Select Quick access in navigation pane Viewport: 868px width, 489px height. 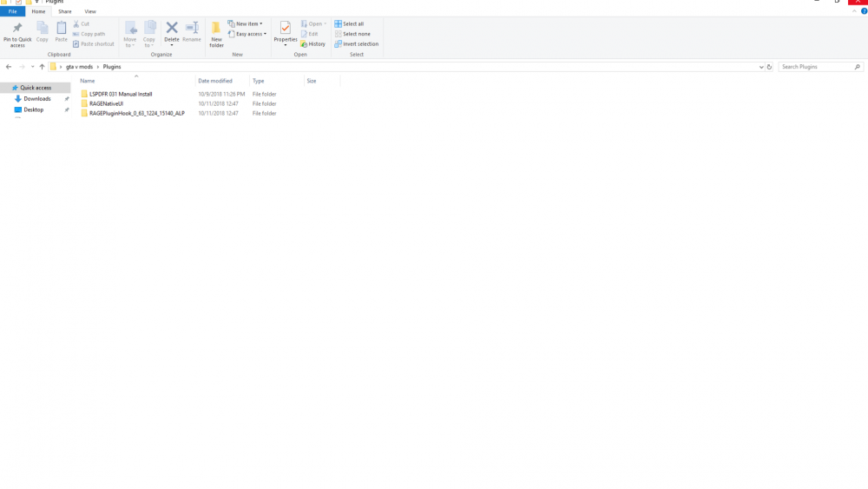point(36,88)
